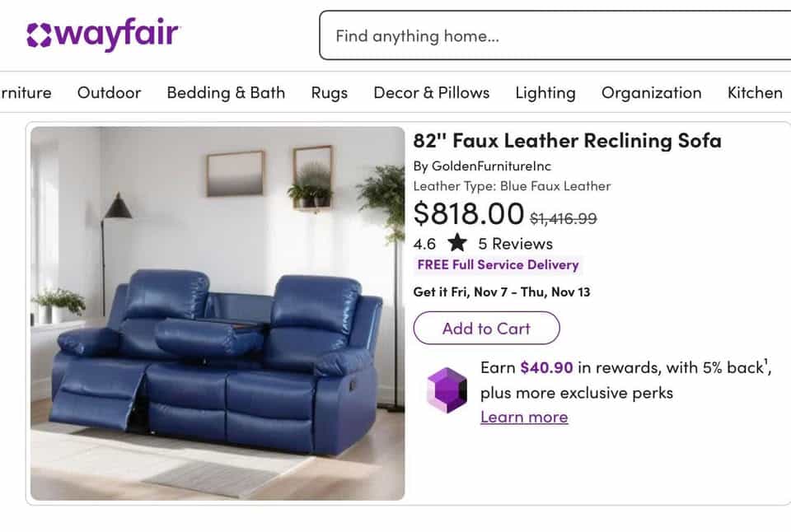Image resolution: width=791 pixels, height=532 pixels.
Task: Follow the Learn more rewards link
Action: (x=524, y=417)
